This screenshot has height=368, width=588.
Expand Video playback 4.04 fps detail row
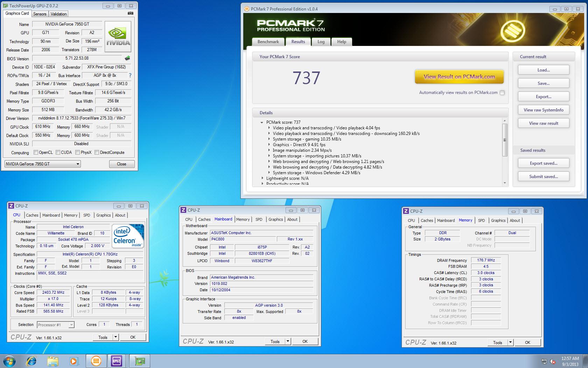(x=269, y=128)
